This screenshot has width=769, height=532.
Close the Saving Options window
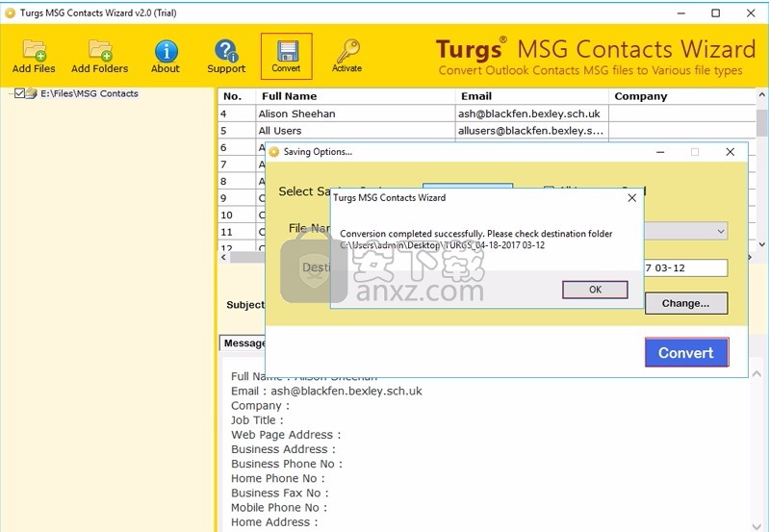point(731,152)
